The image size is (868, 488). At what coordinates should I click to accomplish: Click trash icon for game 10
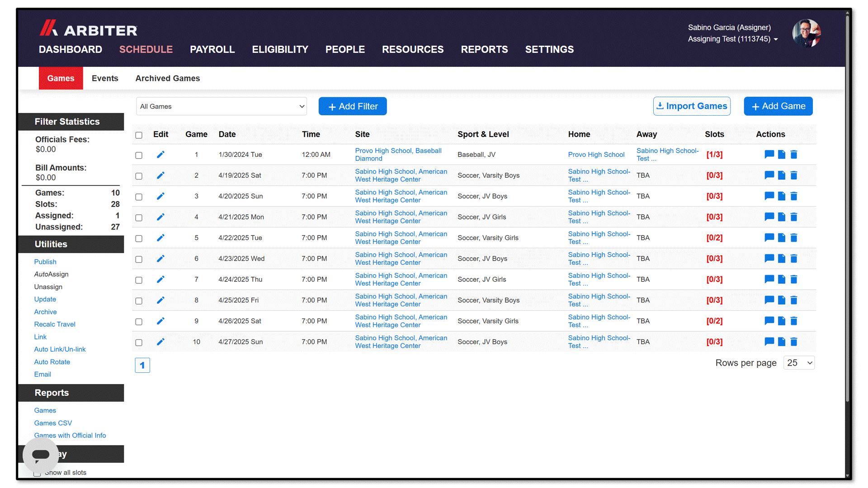794,342
